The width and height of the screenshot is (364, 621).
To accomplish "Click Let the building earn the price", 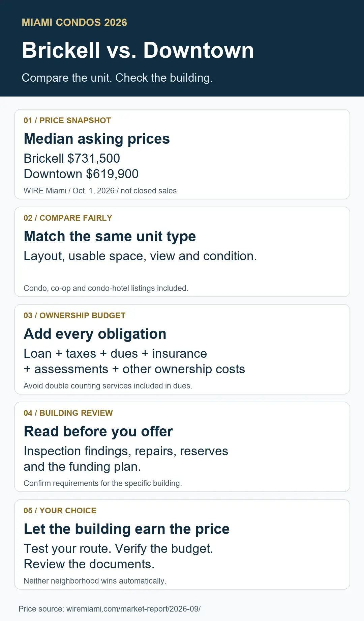I will click(x=127, y=529).
